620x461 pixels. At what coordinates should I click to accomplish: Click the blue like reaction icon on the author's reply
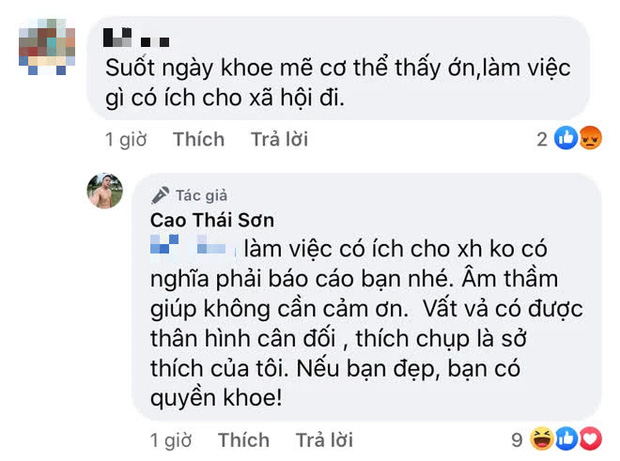(567, 438)
